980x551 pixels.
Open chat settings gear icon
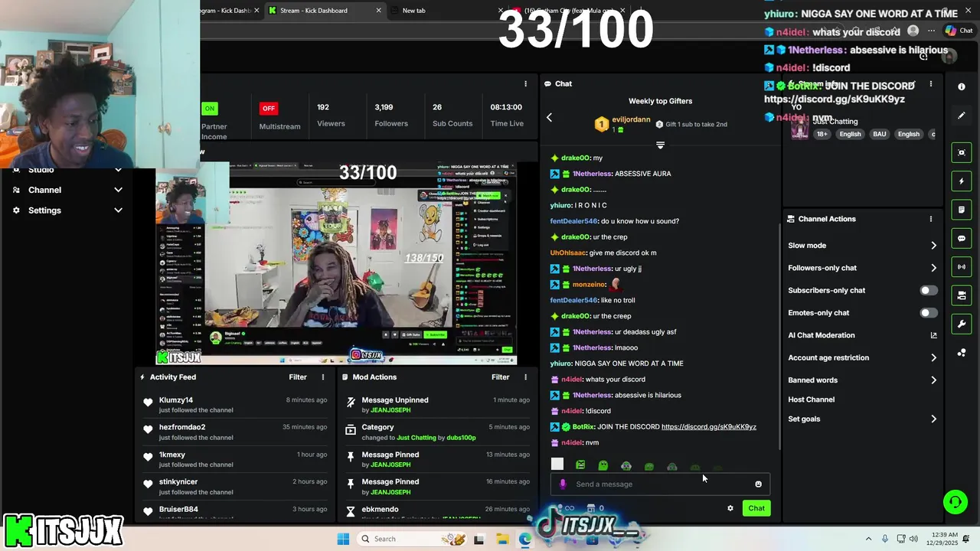[730, 508]
